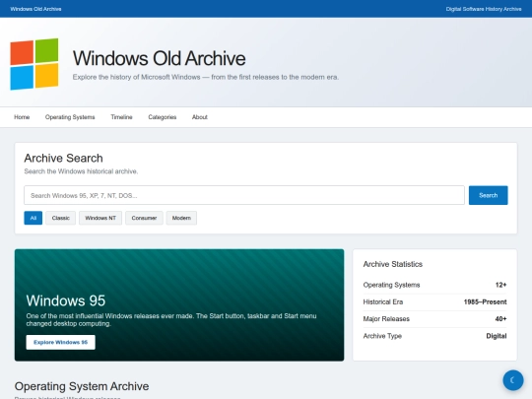Click the blue Search button

click(489, 195)
